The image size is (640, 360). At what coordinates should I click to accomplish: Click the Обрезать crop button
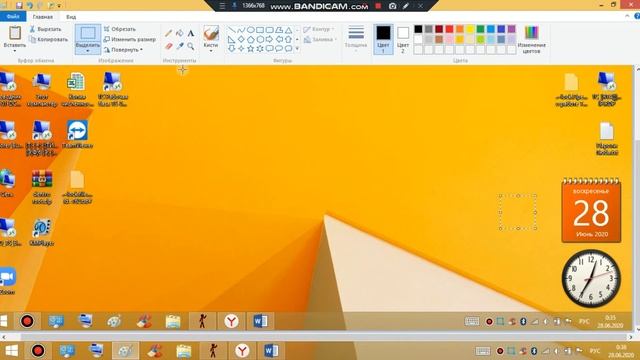click(120, 29)
